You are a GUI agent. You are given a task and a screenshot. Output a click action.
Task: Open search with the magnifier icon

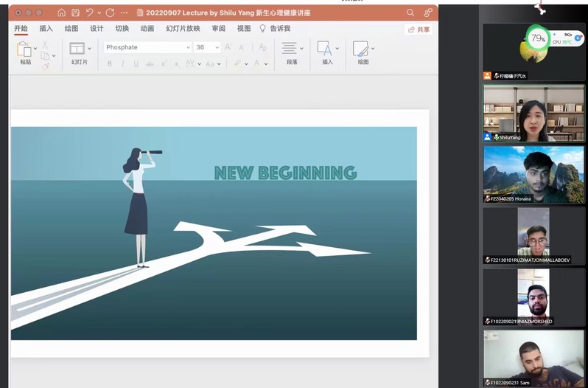(x=410, y=13)
